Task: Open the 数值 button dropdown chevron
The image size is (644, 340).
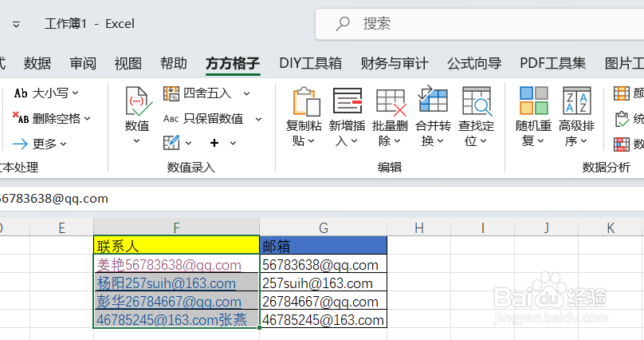Action: [x=137, y=141]
